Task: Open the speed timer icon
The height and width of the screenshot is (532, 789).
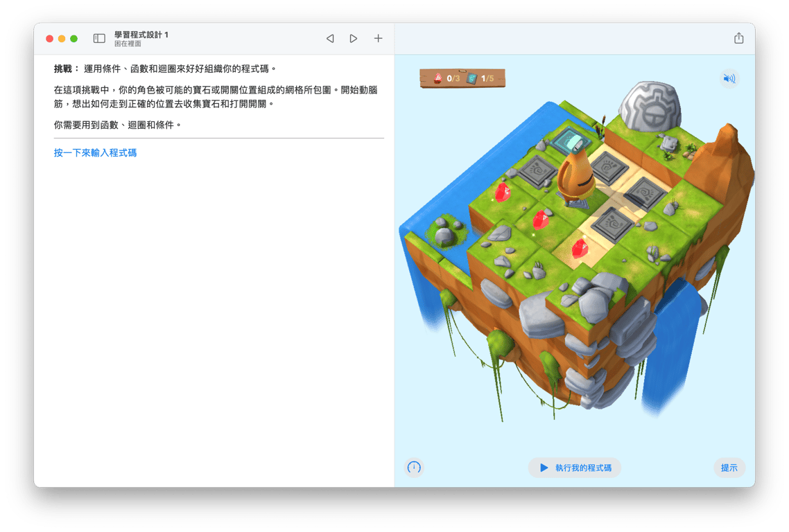Action: point(414,468)
